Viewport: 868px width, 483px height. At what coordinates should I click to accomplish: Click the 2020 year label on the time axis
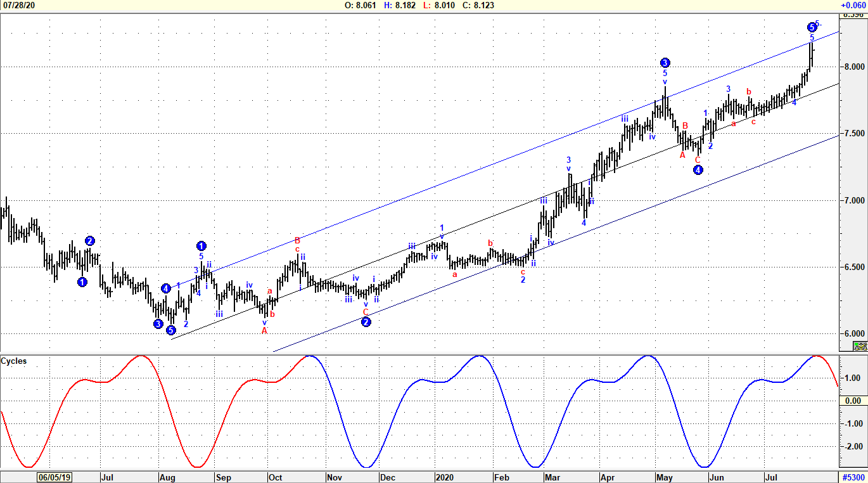446,477
